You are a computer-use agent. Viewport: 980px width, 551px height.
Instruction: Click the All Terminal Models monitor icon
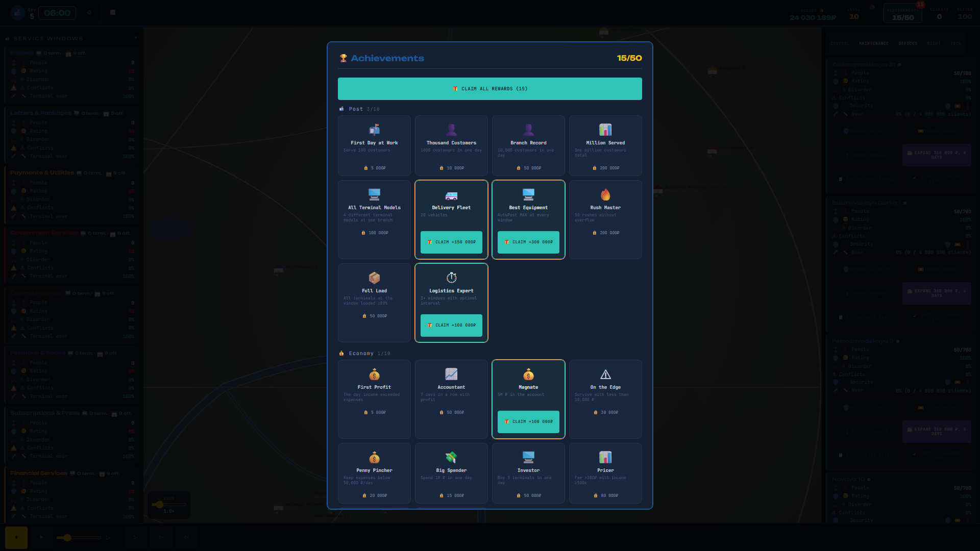[374, 194]
